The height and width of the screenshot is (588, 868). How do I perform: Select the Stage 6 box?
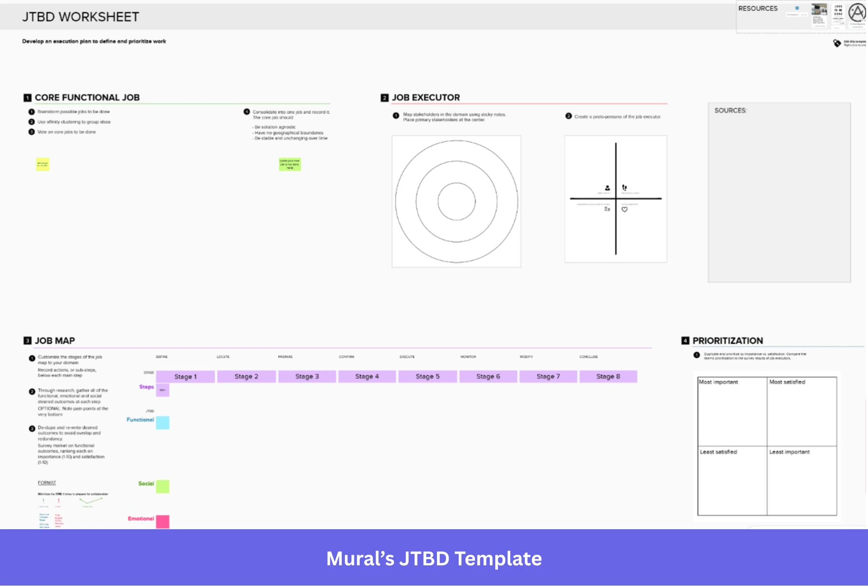(x=488, y=376)
